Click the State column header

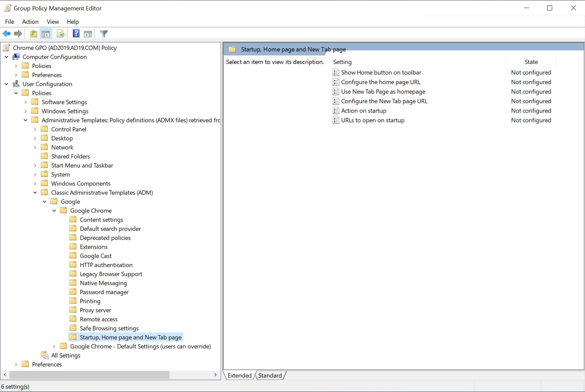pos(531,62)
